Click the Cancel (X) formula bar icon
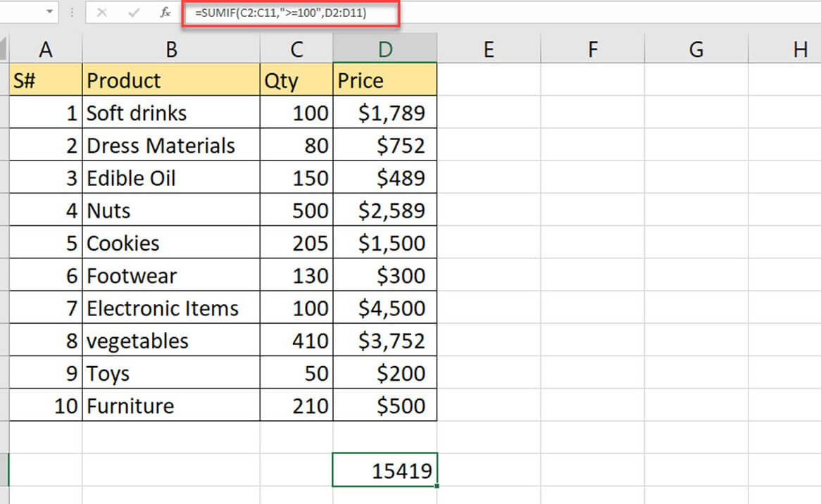The width and height of the screenshot is (821, 504). click(101, 13)
